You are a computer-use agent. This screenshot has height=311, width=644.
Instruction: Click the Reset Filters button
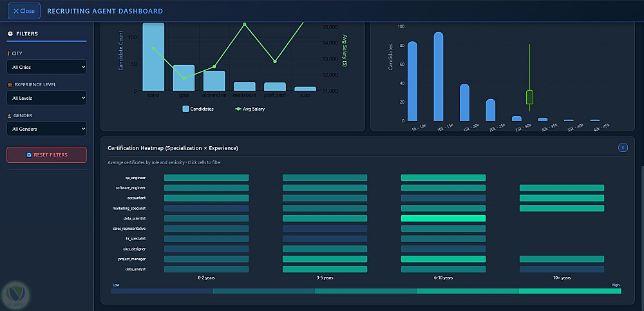pyautogui.click(x=47, y=155)
